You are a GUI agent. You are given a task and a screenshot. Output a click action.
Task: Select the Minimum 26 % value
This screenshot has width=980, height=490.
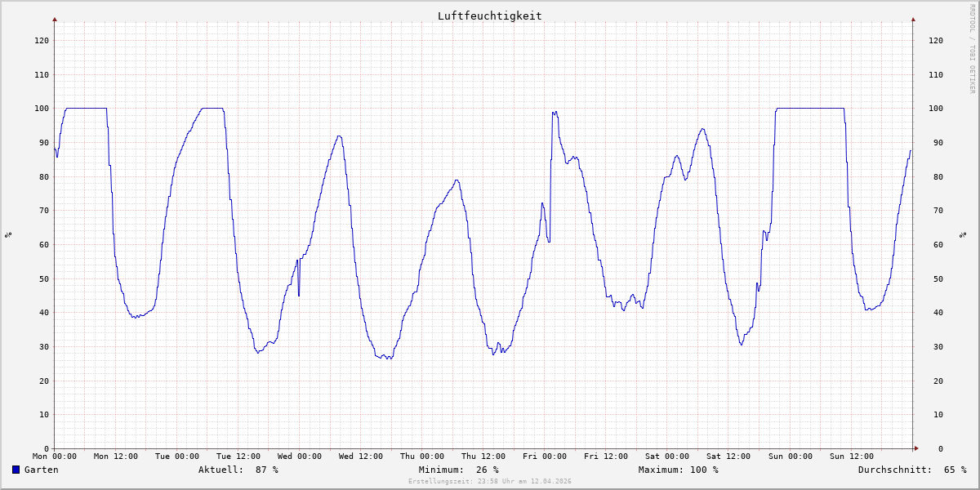[x=487, y=470]
